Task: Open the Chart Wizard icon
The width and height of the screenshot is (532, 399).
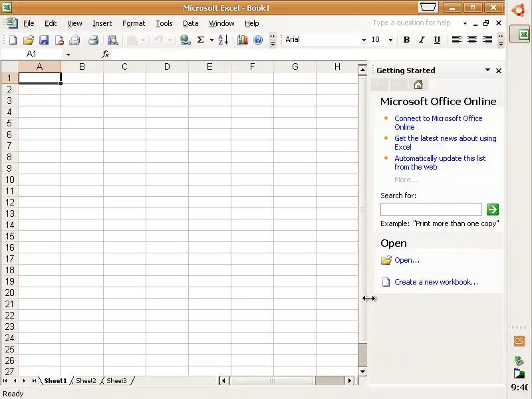Action: (x=242, y=40)
